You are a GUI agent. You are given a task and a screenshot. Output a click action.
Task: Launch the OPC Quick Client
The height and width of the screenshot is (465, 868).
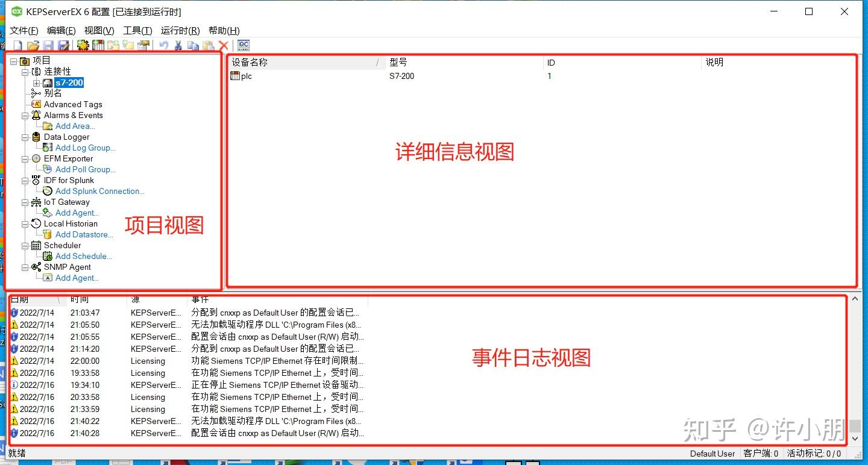243,45
